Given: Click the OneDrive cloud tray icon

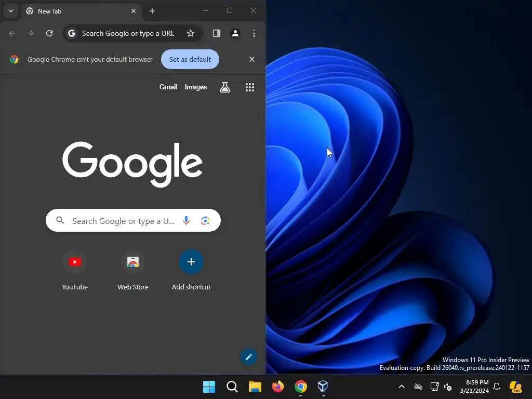Looking at the screenshot, I should [418, 387].
